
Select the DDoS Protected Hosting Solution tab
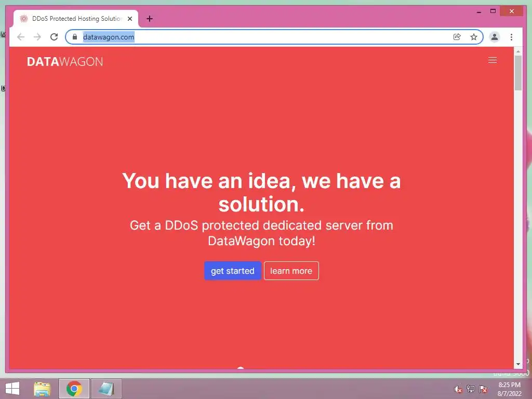tap(76, 19)
